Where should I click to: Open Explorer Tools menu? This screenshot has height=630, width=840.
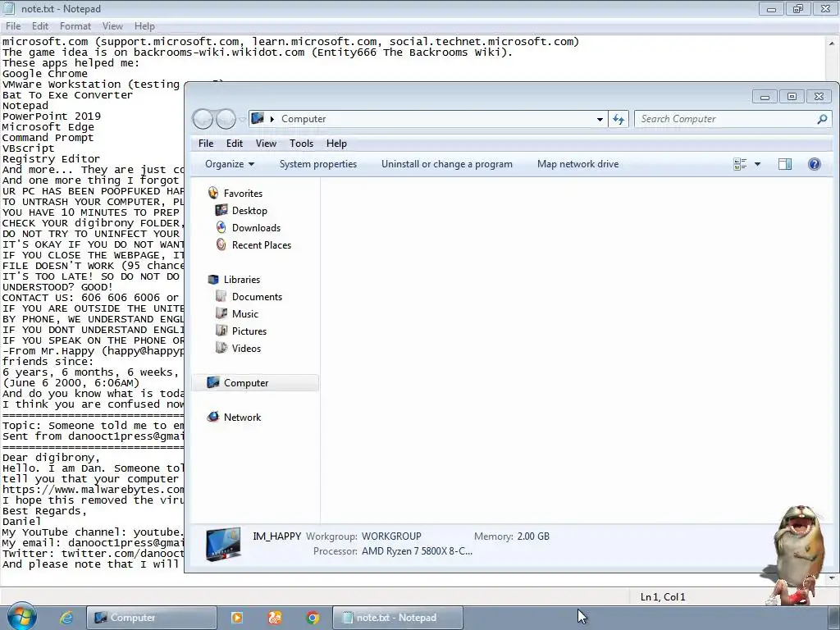(301, 144)
